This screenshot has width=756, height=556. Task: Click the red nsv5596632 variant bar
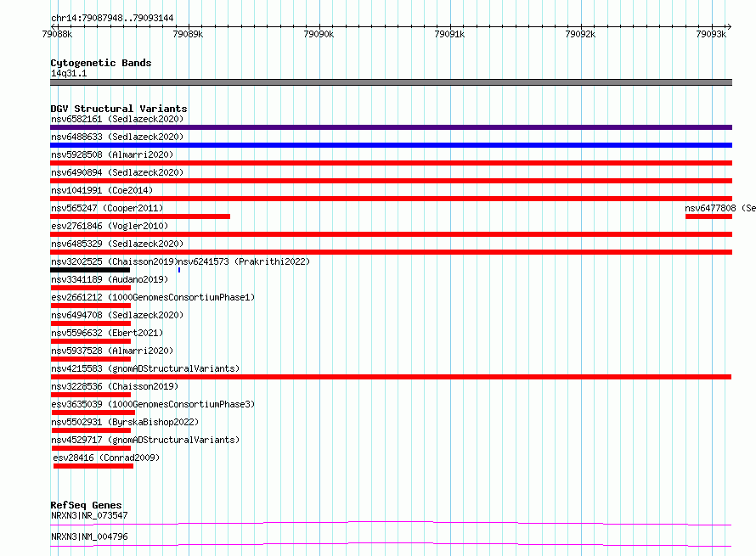click(91, 341)
